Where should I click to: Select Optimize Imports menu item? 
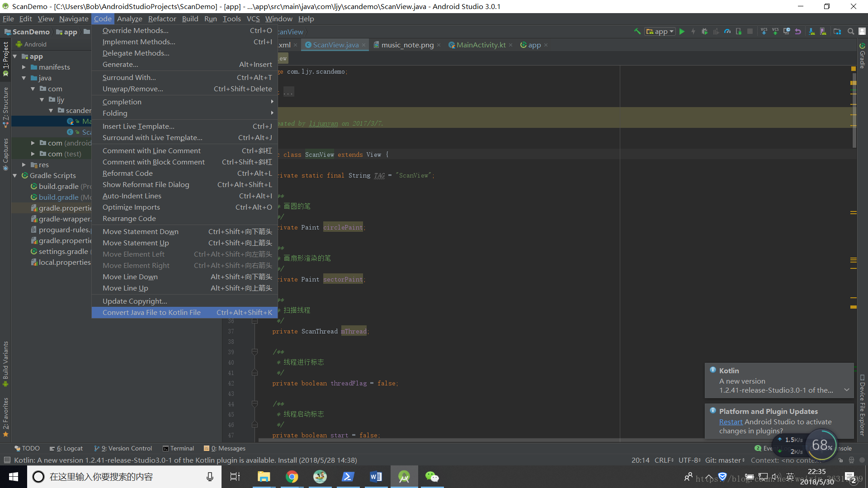tap(184, 207)
